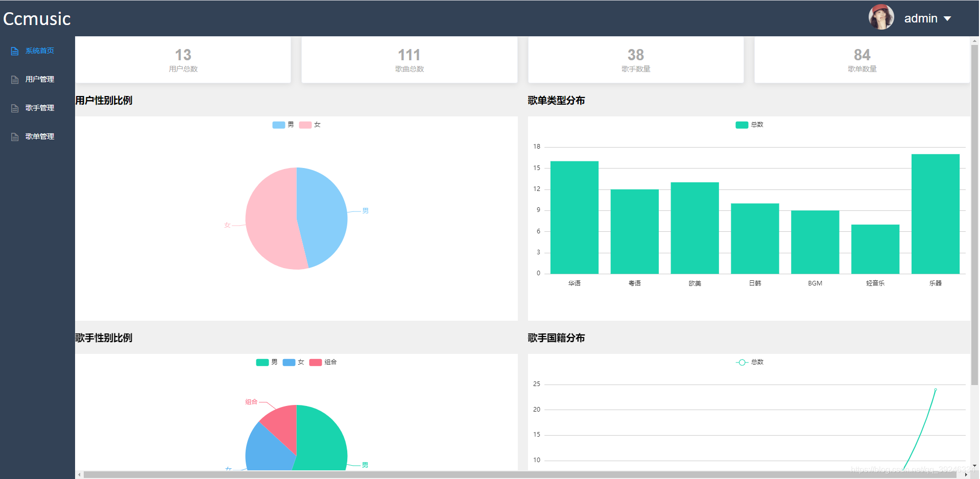
Task: Click the scroll-left arrow of horizontal scrollbar
Action: tap(79, 475)
